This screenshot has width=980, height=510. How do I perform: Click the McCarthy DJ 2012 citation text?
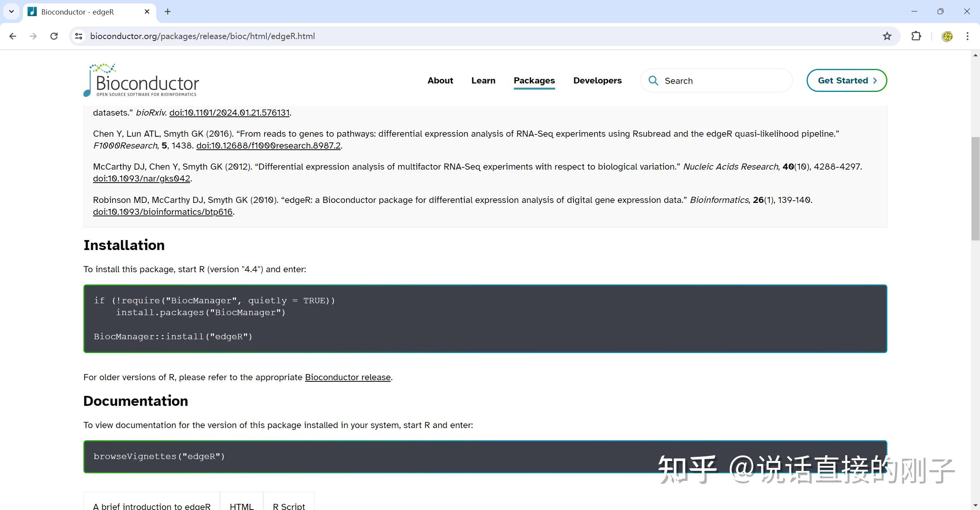click(x=477, y=172)
